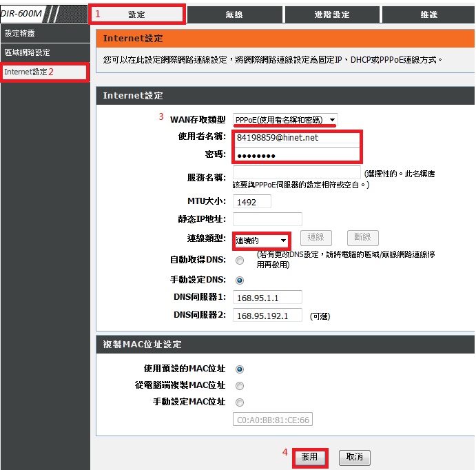This screenshot has height=470, width=476.
Task: Select 手動設定MAC位址 radio option
Action: pyautogui.click(x=240, y=402)
